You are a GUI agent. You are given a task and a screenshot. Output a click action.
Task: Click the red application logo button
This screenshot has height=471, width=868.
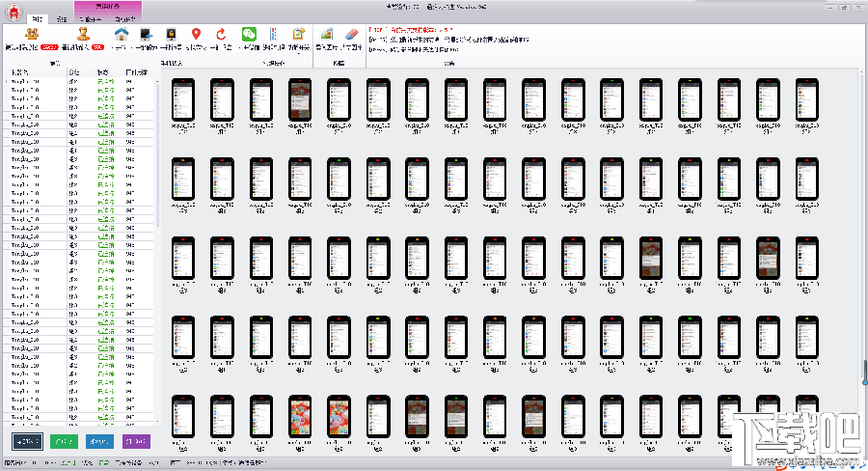14,12
